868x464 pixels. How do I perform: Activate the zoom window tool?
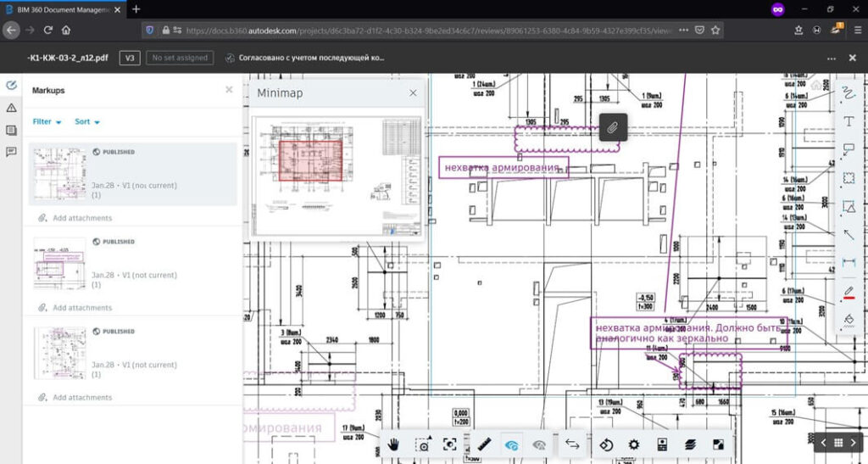tap(423, 444)
